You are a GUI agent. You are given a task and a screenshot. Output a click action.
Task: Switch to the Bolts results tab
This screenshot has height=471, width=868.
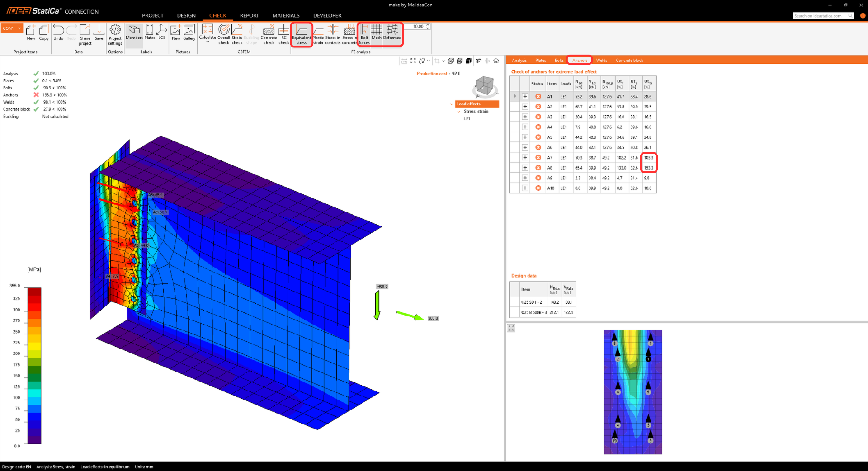pos(559,60)
